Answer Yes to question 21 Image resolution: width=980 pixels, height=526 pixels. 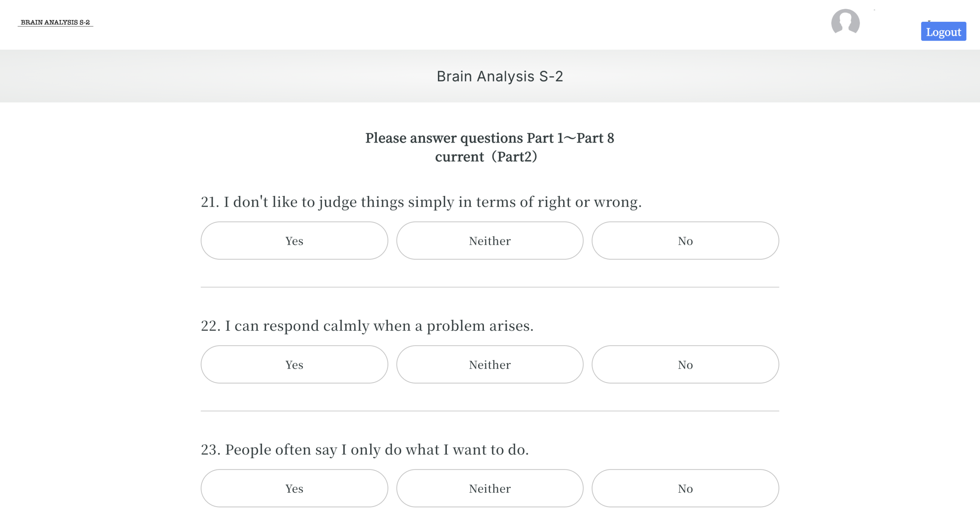(294, 240)
